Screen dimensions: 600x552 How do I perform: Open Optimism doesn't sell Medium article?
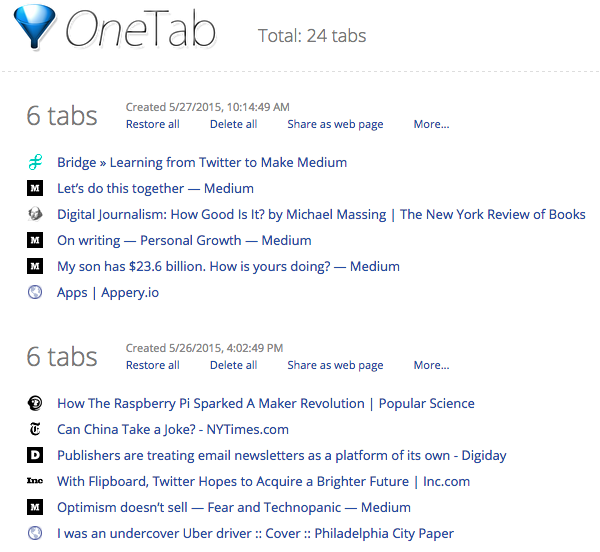coord(234,508)
